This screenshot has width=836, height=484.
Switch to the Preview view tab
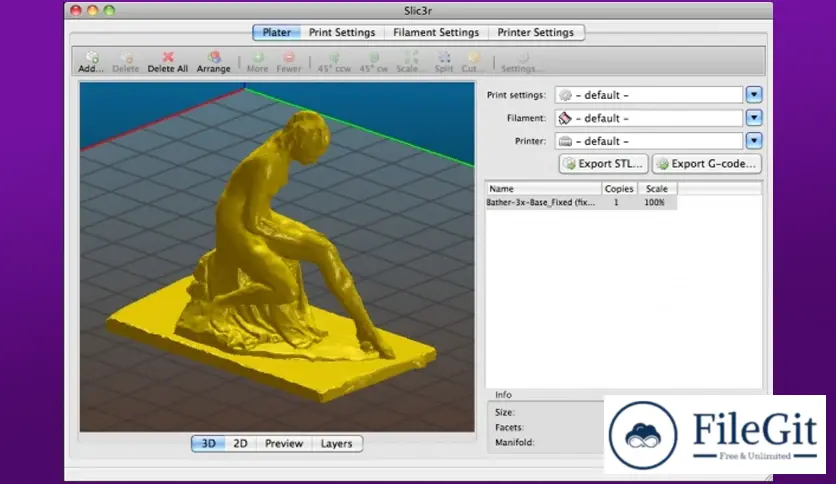[284, 443]
